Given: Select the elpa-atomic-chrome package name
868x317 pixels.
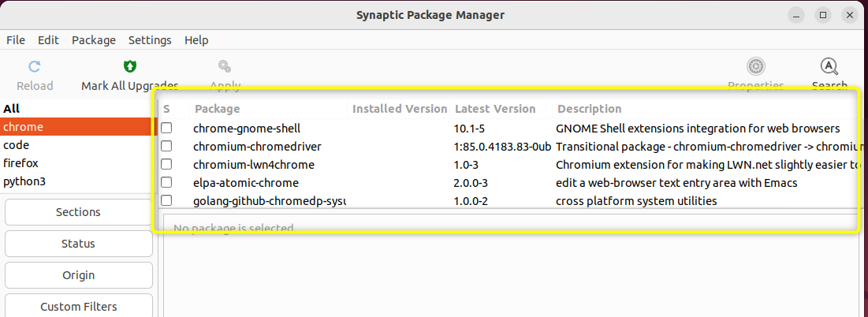Looking at the screenshot, I should coord(246,183).
